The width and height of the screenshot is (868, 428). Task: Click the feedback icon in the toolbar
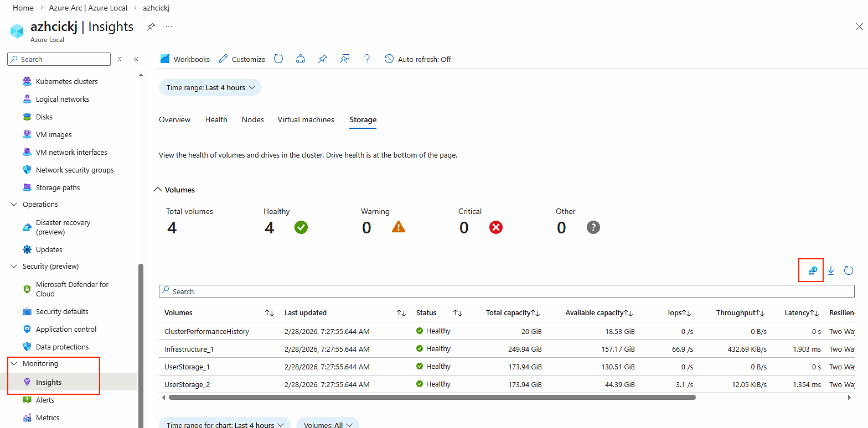click(345, 59)
